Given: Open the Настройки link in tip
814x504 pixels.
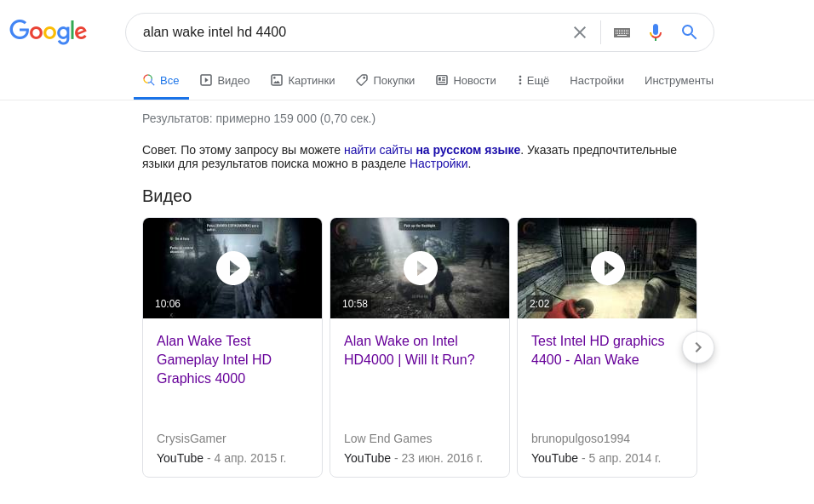Looking at the screenshot, I should [439, 163].
